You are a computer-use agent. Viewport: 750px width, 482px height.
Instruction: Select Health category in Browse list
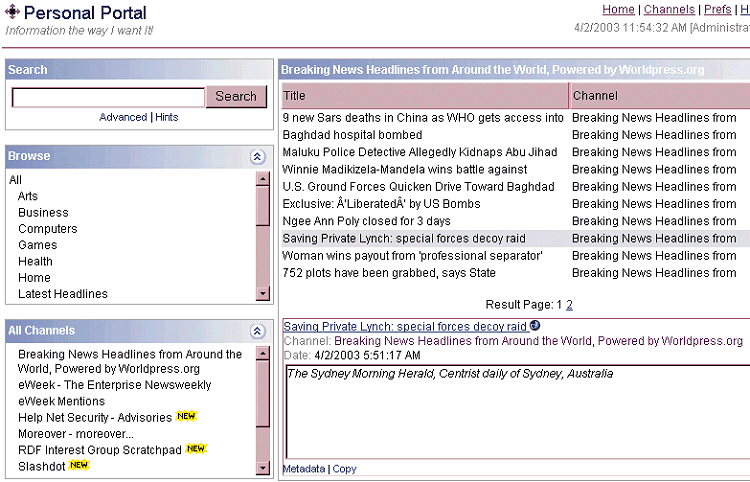[x=35, y=261]
